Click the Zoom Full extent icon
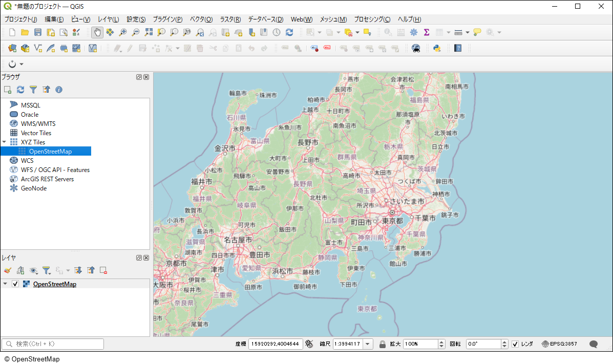Viewport: 613px width, 364px height. (x=149, y=32)
